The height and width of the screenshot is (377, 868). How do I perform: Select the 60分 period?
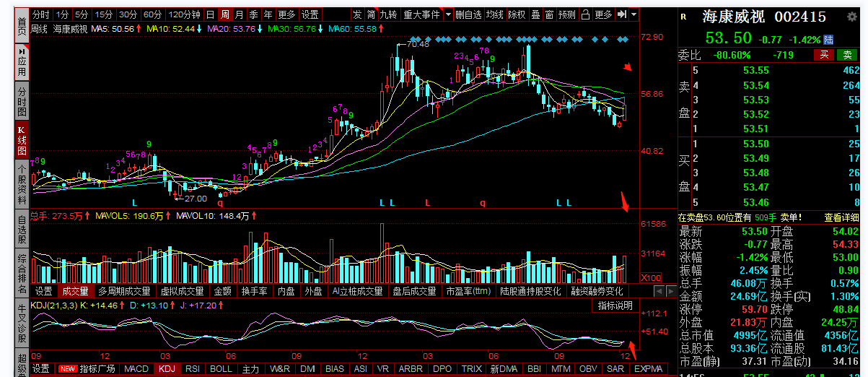(152, 14)
